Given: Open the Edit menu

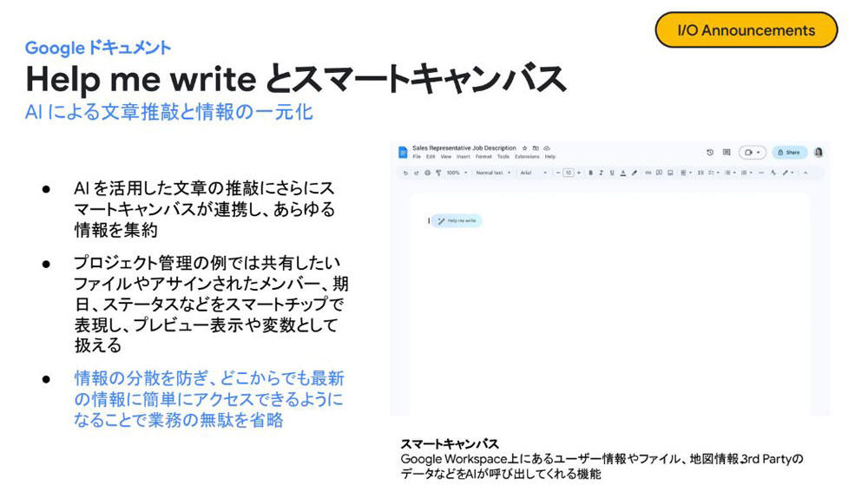Looking at the screenshot, I should point(431,156).
